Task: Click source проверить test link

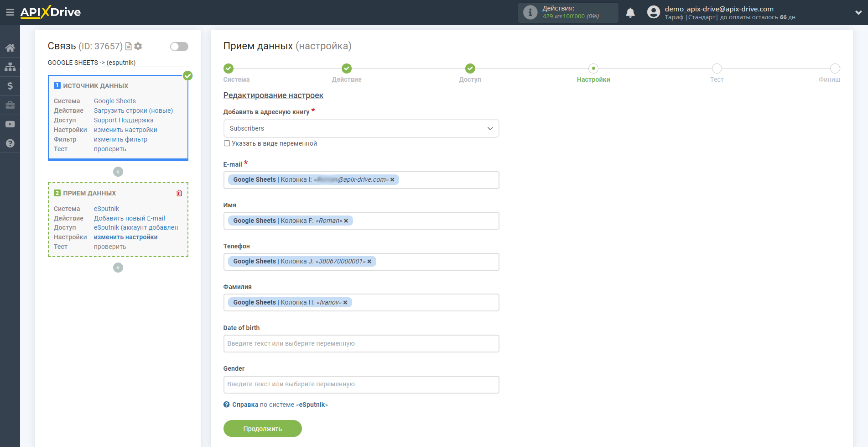Action: (x=110, y=149)
